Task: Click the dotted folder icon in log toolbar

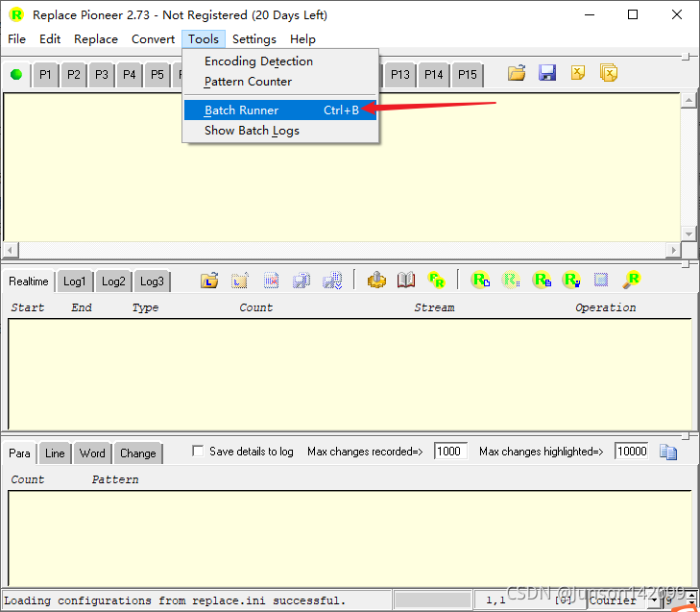Action: (240, 281)
